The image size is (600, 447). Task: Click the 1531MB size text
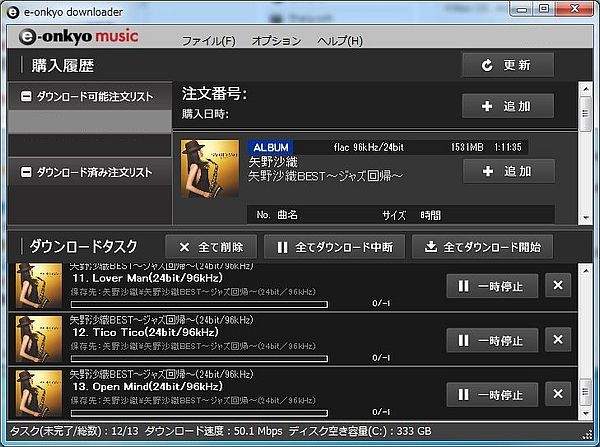(x=467, y=147)
